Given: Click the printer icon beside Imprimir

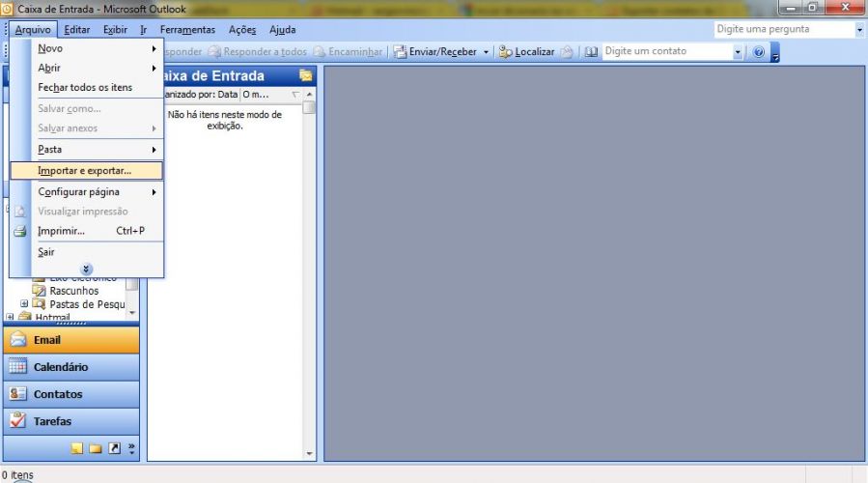Looking at the screenshot, I should click(20, 231).
